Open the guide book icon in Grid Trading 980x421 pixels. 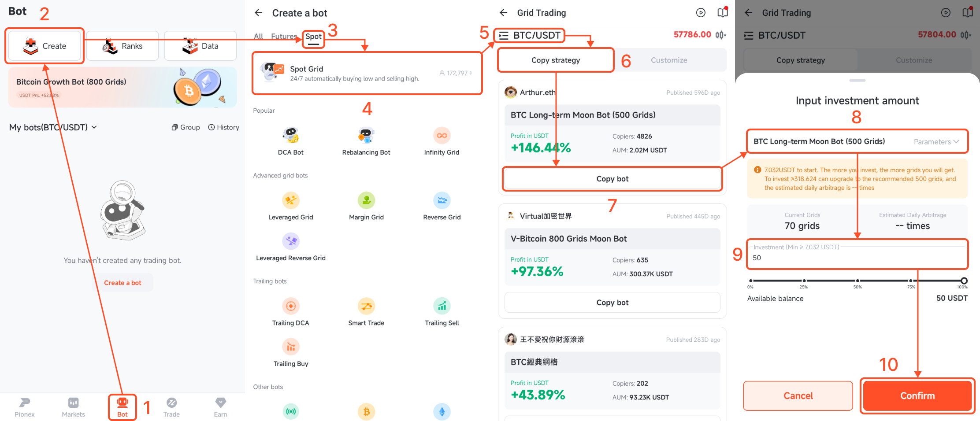tap(723, 12)
